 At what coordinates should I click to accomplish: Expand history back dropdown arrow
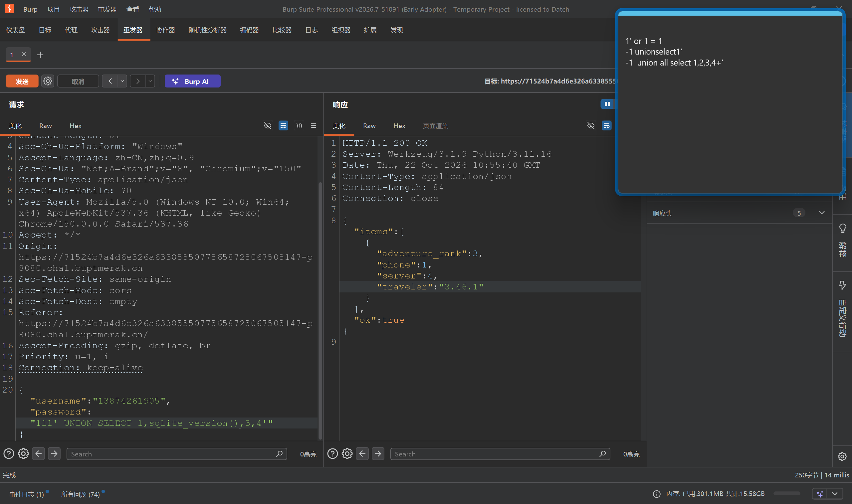click(x=122, y=81)
